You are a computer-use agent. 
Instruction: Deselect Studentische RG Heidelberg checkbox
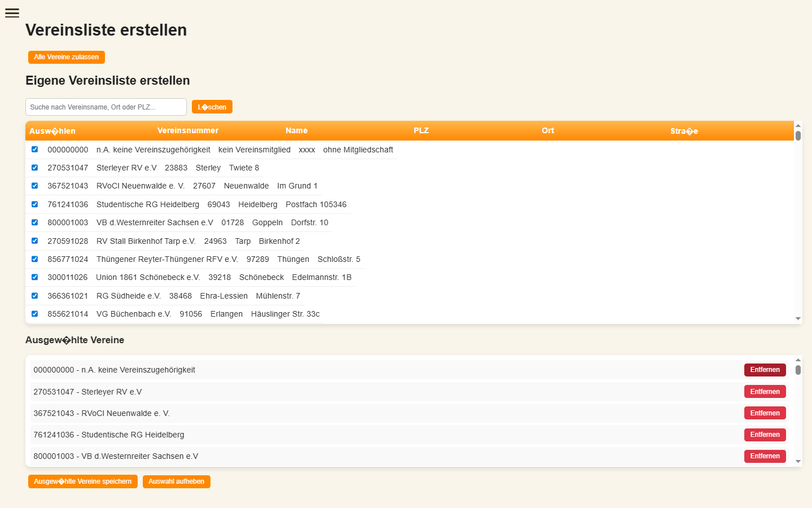[x=34, y=204]
